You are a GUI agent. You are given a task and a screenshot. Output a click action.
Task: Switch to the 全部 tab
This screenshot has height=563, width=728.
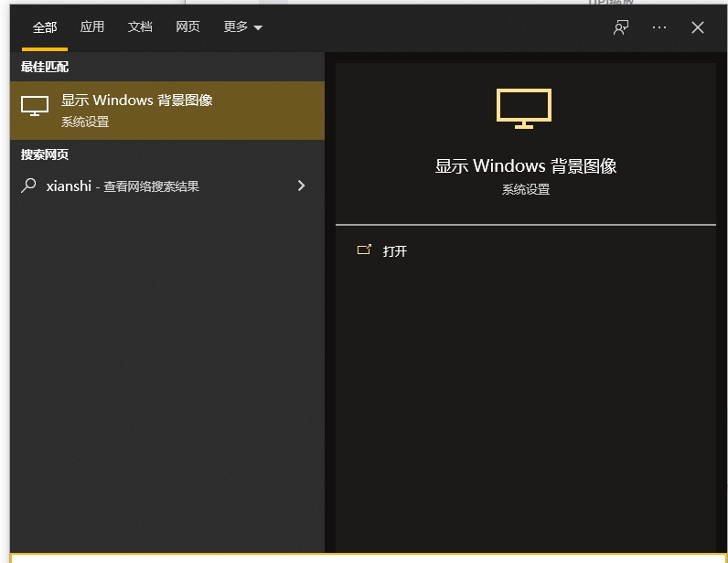[45, 27]
